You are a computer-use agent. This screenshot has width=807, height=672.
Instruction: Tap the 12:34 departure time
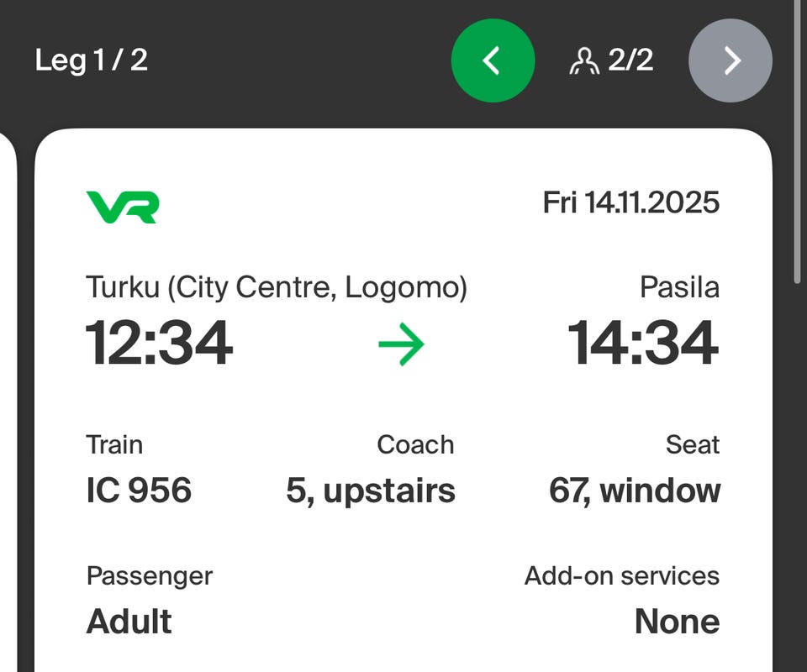[x=159, y=344]
